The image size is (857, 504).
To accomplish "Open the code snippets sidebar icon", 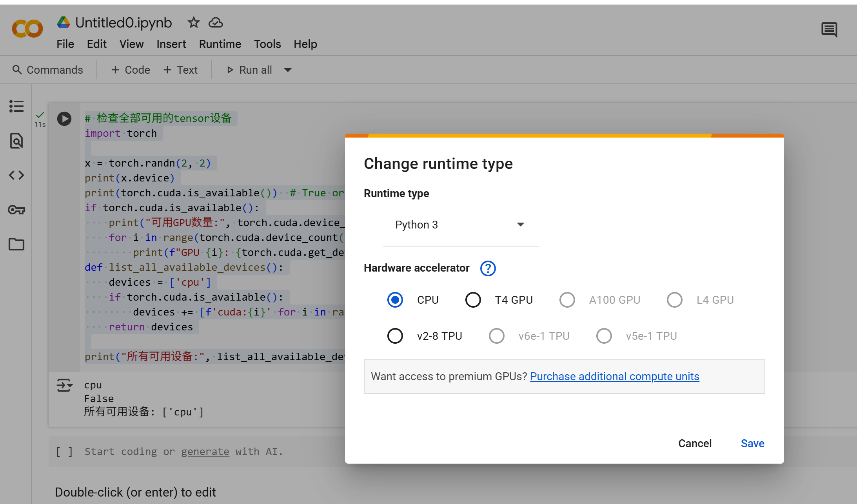I will 16,175.
